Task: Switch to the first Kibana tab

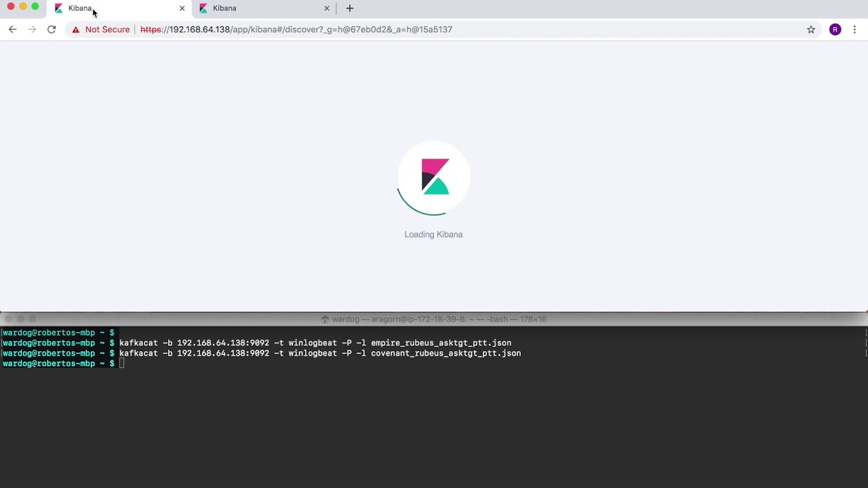Action: (x=119, y=8)
